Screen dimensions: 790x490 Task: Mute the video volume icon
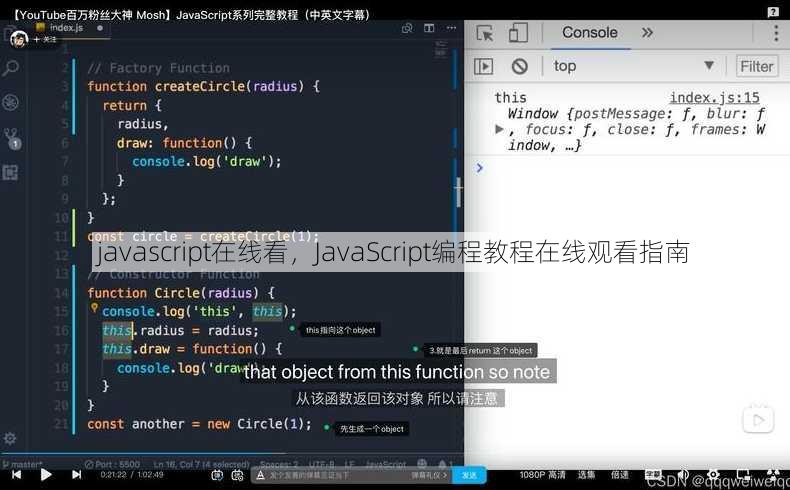pyautogui.click(x=684, y=475)
